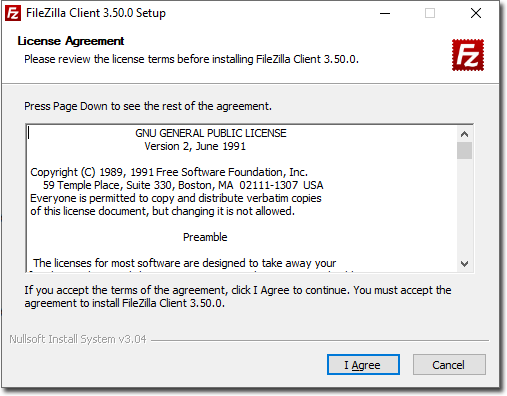
Task: Minimize the FileZilla Setup window
Action: pos(385,13)
